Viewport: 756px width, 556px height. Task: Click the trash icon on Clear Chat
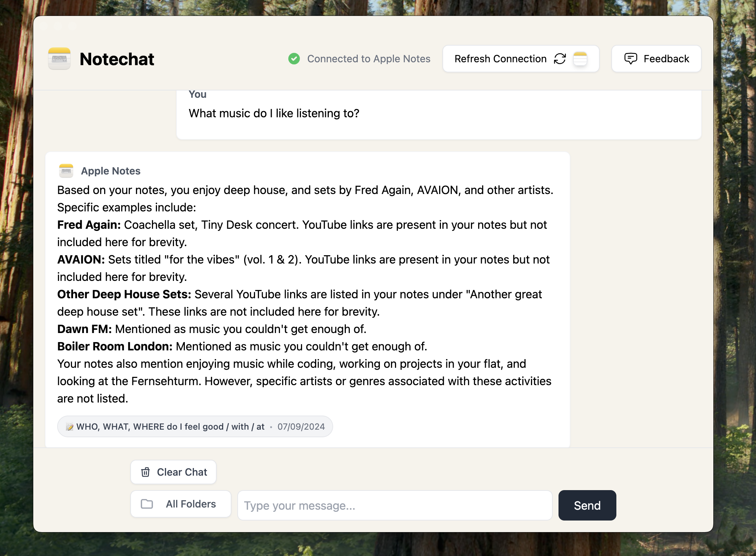146,472
